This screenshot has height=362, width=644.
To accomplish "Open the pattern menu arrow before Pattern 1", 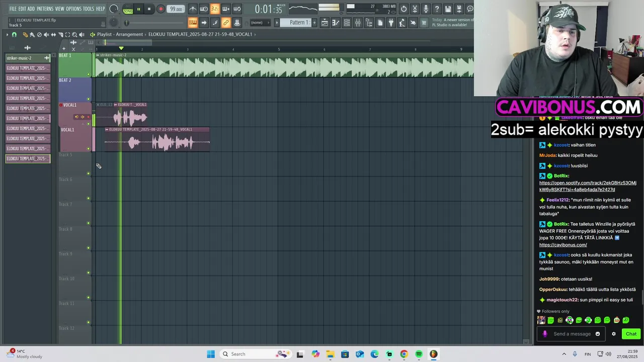I will [277, 23].
